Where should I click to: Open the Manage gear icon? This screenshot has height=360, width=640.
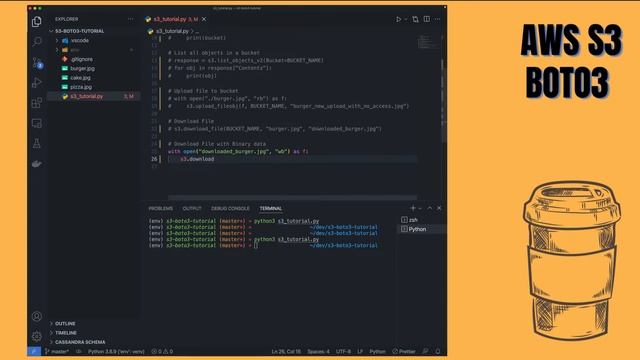click(x=37, y=336)
